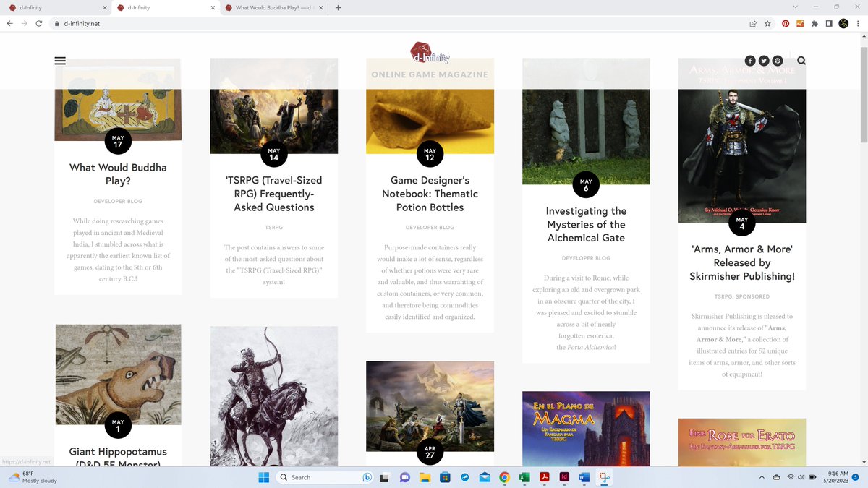Click the d-Infinity site logo
The width and height of the screenshot is (868, 488).
[430, 53]
